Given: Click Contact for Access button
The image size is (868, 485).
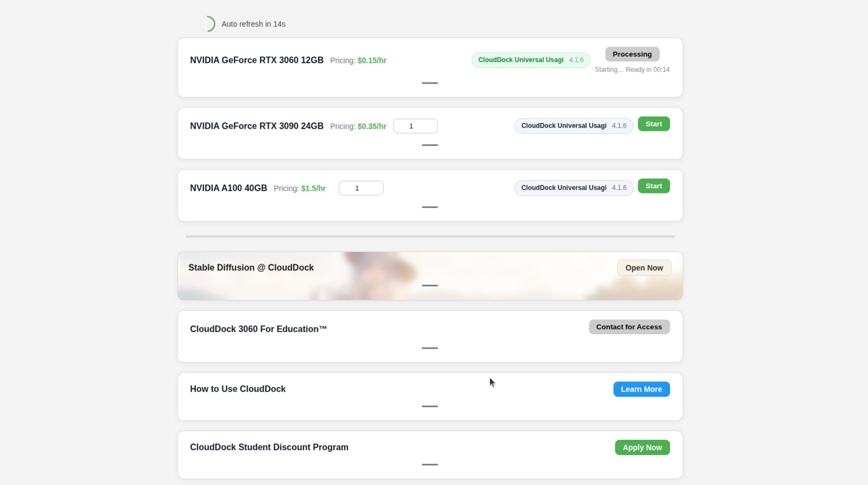Looking at the screenshot, I should 629,327.
